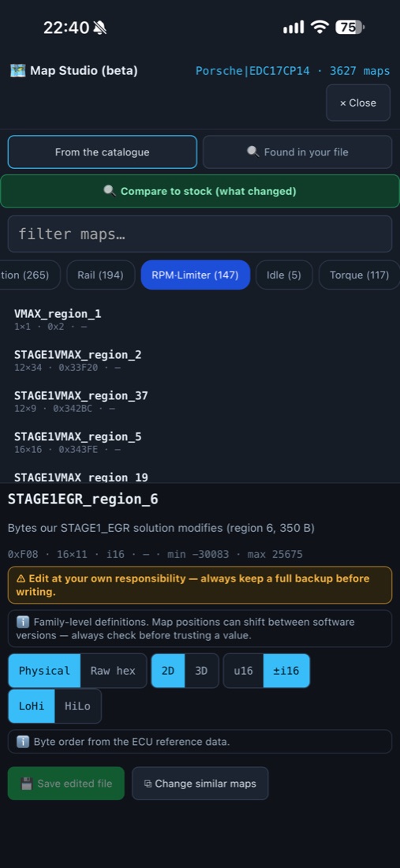The image size is (400, 868).
Task: Choose the Rail (194) category chip
Action: (101, 275)
